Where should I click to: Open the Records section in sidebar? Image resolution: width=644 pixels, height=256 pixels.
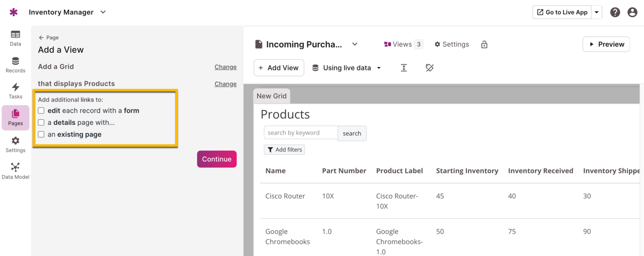point(15,65)
